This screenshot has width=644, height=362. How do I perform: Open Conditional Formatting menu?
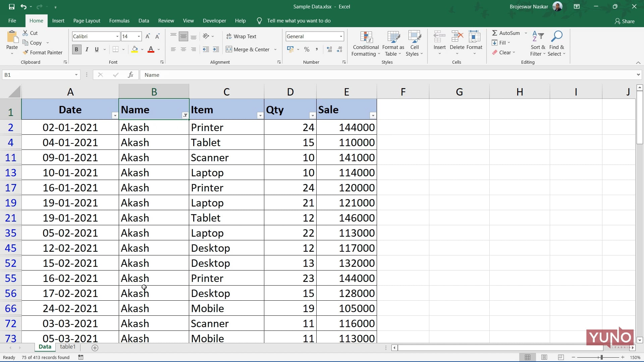(x=366, y=44)
